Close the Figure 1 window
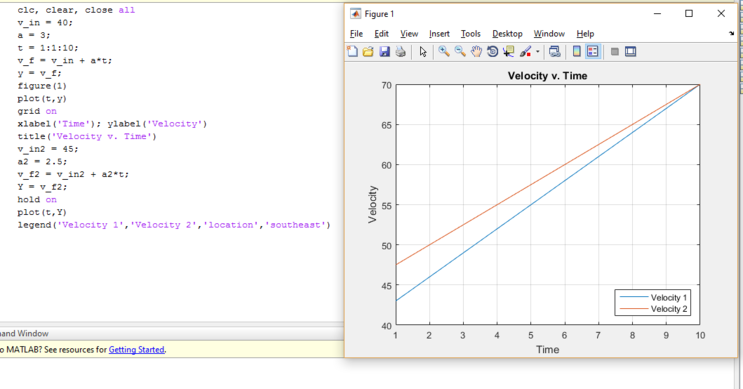The image size is (743, 389). (721, 14)
